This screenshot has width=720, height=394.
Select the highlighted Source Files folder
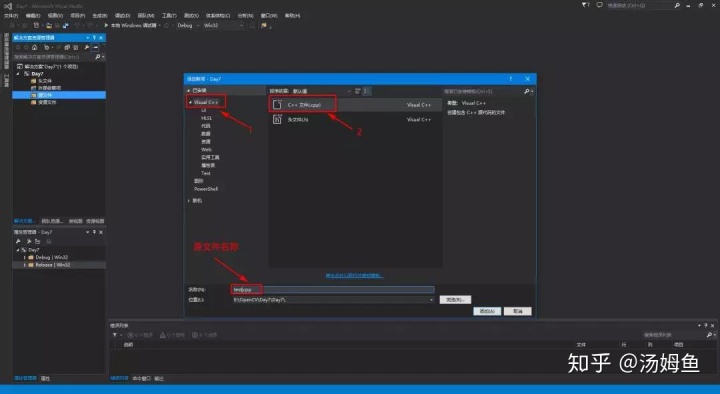59,95
